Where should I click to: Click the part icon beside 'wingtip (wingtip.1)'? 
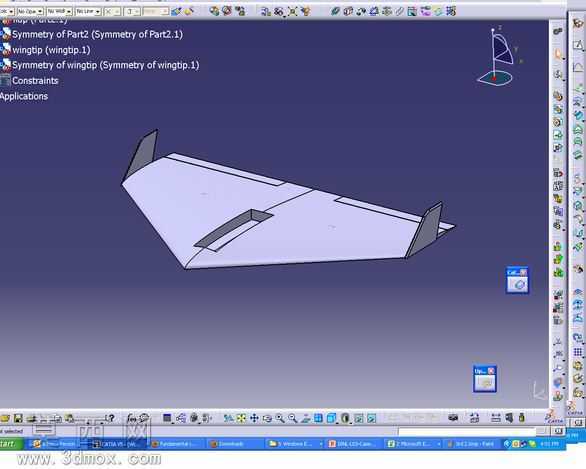6,50
